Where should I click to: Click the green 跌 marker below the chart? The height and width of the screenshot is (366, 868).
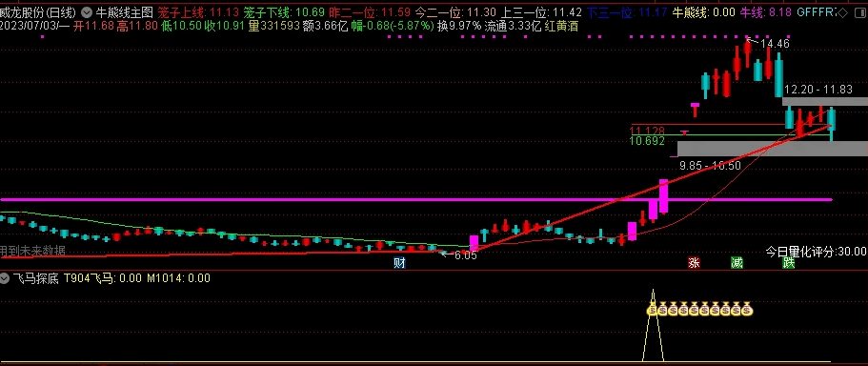(x=788, y=263)
